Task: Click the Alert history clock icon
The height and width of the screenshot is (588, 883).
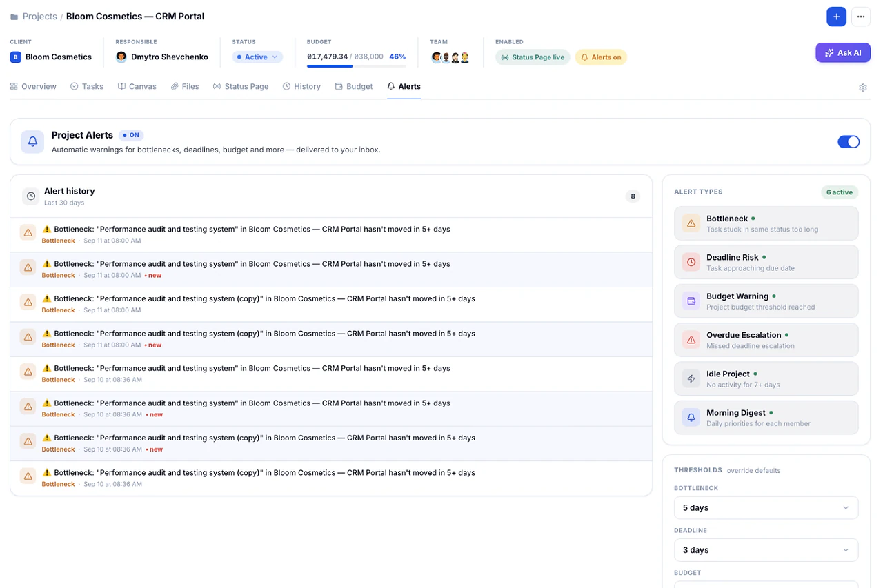Action: coord(31,196)
